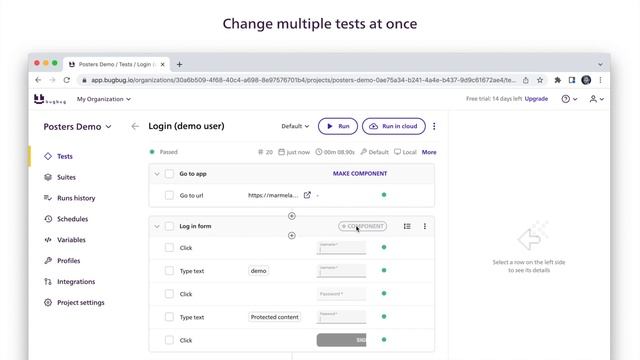Image resolution: width=640 pixels, height=360 pixels.
Task: Open a new browser tab
Action: (x=180, y=64)
